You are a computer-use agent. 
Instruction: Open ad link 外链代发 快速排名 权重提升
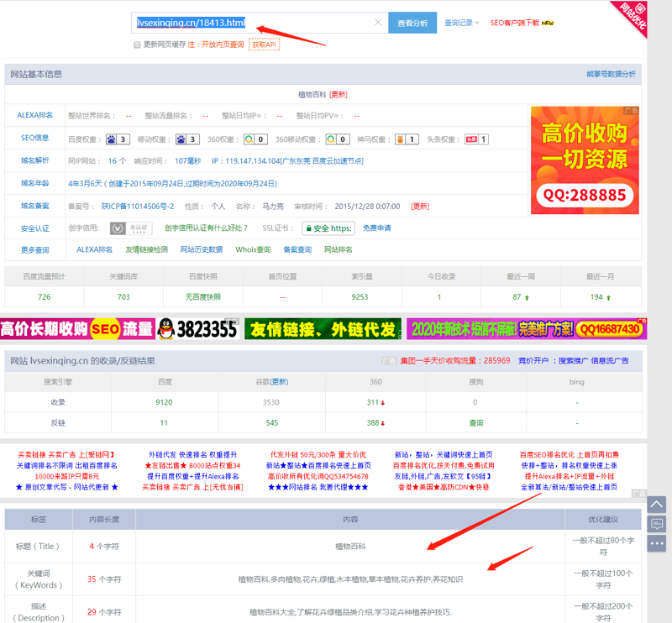point(192,454)
